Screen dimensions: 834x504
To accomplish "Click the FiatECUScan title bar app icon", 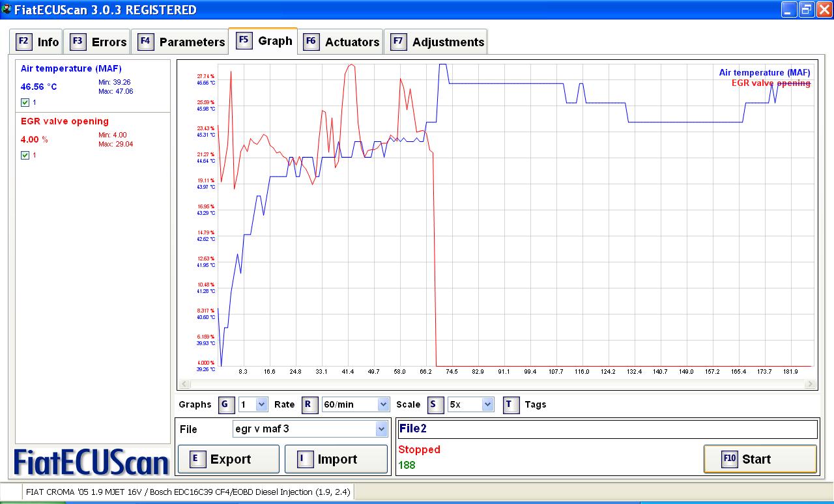I will [7, 9].
